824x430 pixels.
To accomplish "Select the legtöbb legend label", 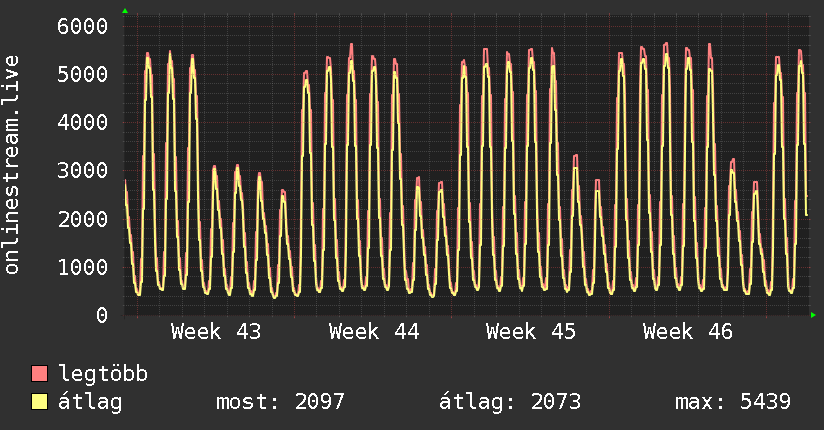I will [103, 373].
